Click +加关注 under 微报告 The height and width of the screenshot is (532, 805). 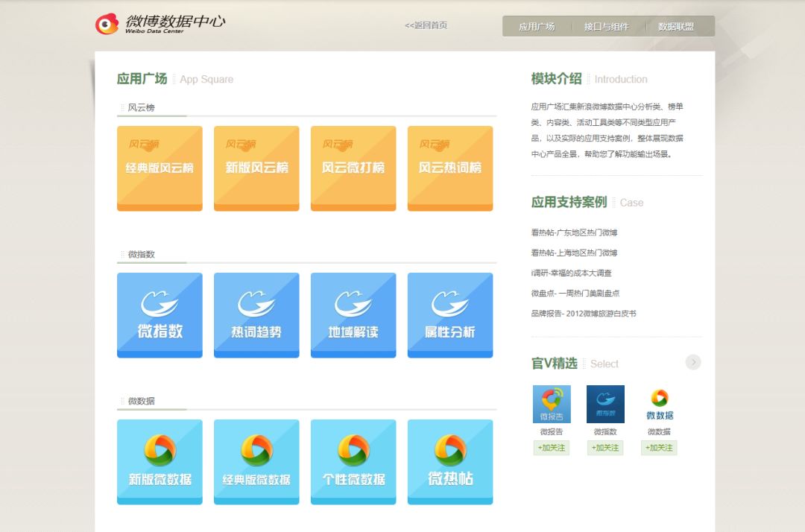click(551, 448)
